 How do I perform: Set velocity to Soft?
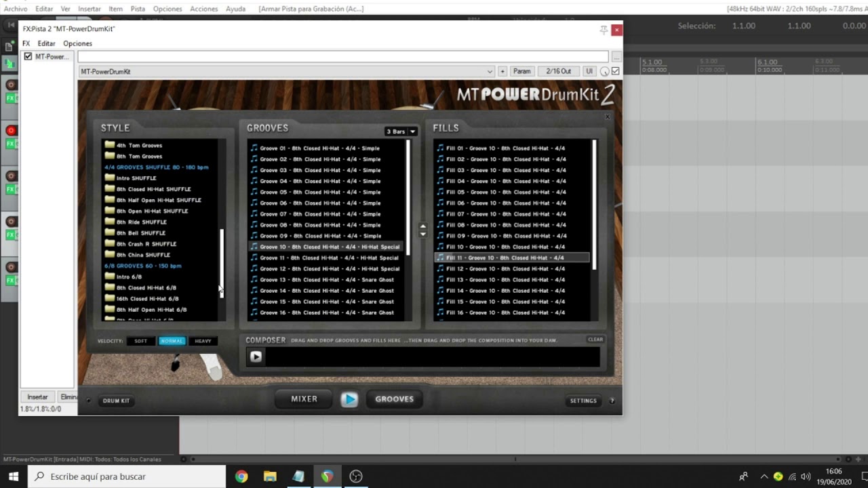tap(140, 341)
